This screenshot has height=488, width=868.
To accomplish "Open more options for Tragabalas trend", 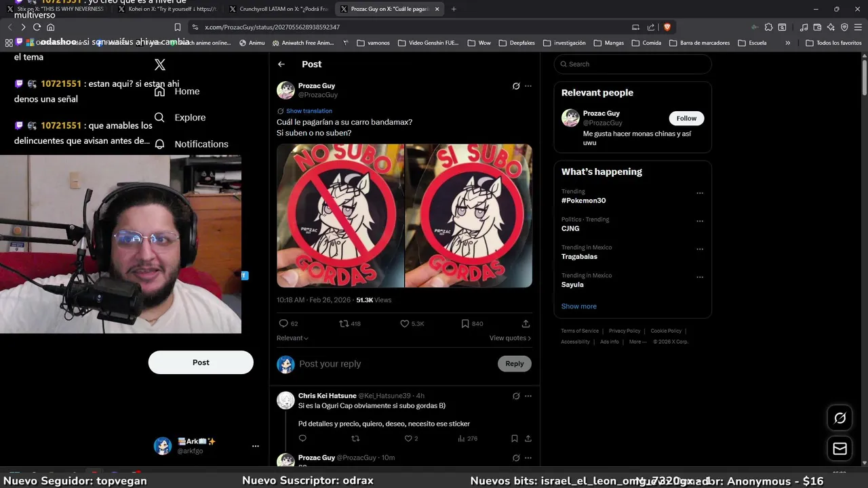I will (700, 249).
